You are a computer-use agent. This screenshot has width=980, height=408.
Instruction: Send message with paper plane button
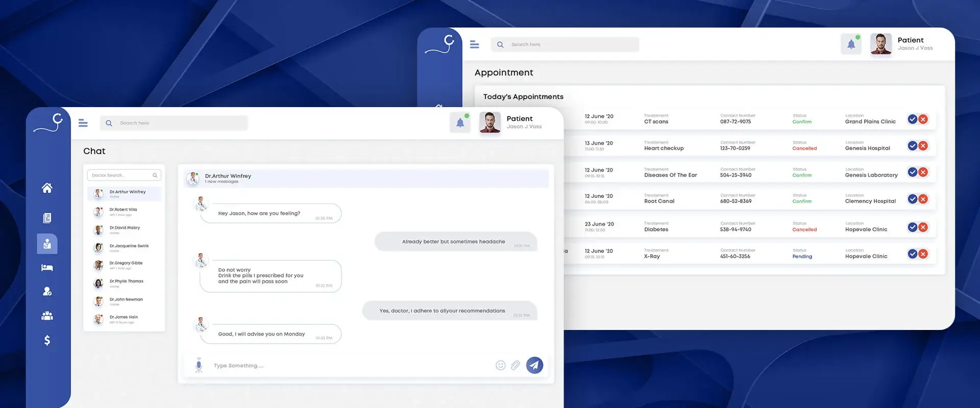pyautogui.click(x=534, y=365)
